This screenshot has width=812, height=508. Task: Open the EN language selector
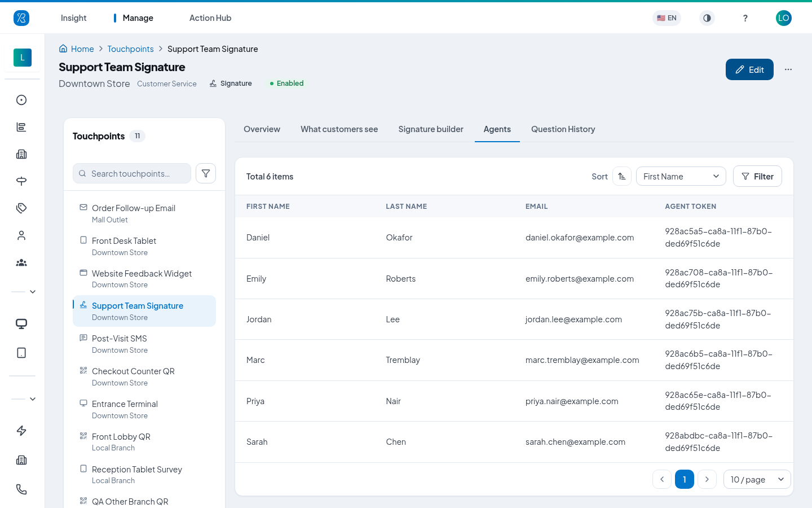tap(667, 18)
